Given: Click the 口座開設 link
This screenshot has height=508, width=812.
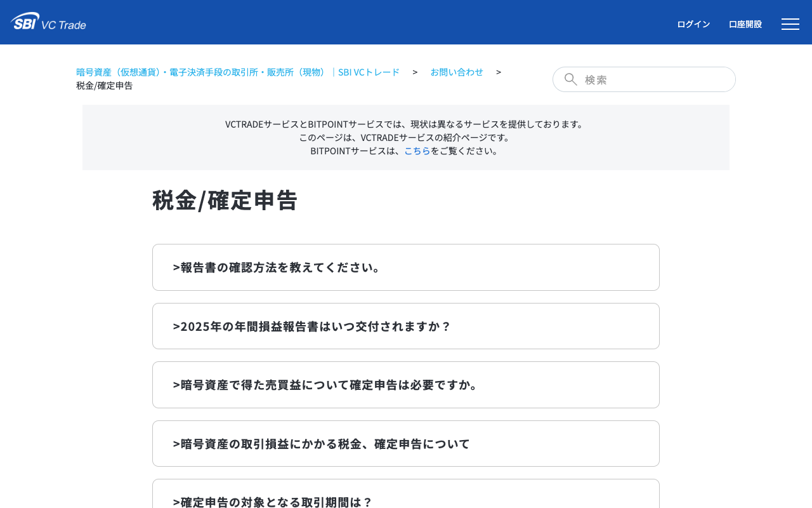Looking at the screenshot, I should coord(745,24).
